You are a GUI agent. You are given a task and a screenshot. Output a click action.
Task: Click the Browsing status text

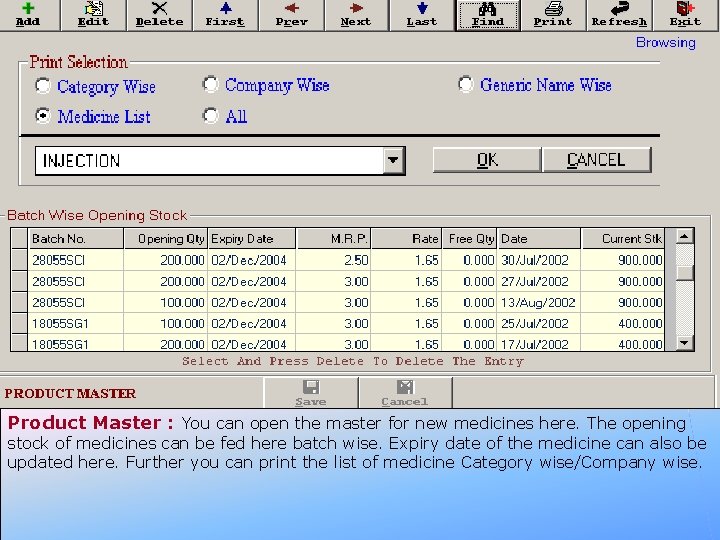(x=665, y=43)
